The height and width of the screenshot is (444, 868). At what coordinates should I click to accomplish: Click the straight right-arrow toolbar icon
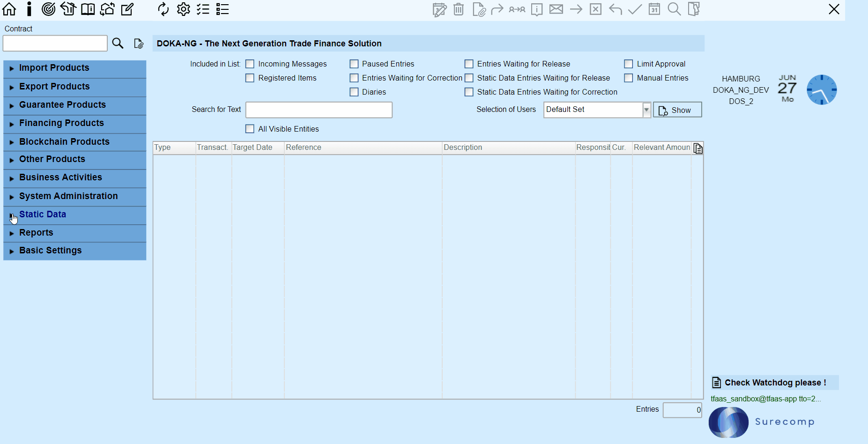(x=576, y=9)
